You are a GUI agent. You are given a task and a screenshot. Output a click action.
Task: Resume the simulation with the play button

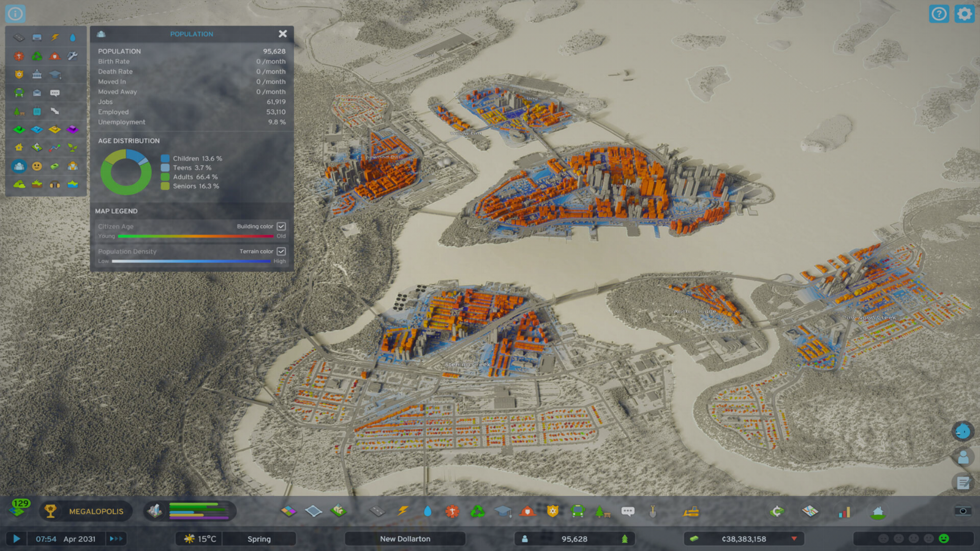pyautogui.click(x=17, y=539)
